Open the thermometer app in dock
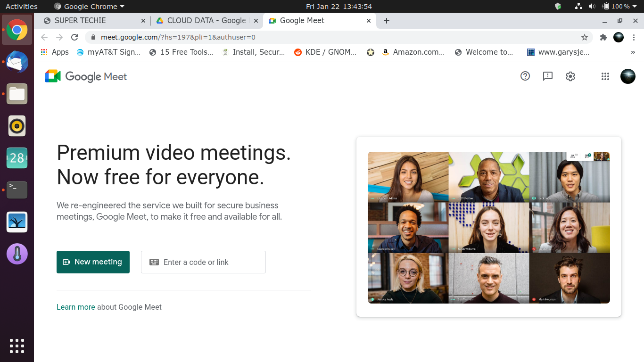 [x=17, y=254]
